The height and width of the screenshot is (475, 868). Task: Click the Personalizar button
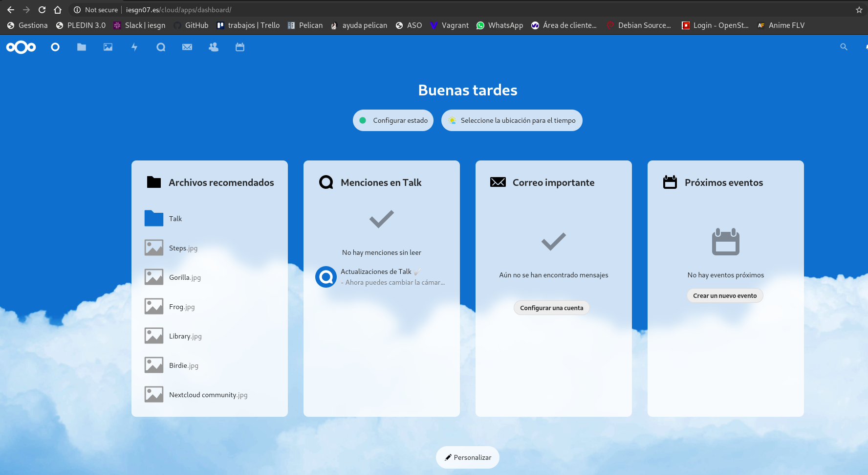point(467,457)
